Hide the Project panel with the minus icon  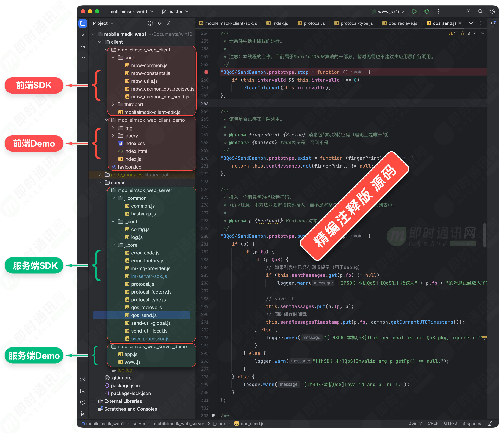coord(187,23)
